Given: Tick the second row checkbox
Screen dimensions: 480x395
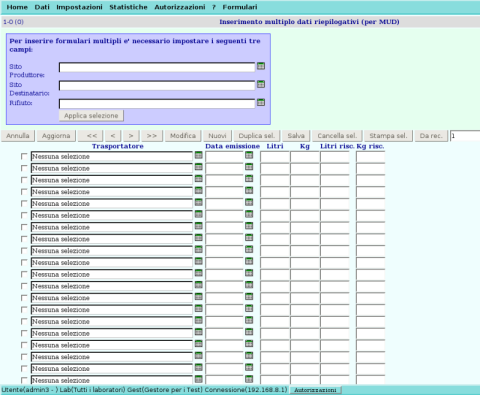Looking at the screenshot, I should coord(24,168).
